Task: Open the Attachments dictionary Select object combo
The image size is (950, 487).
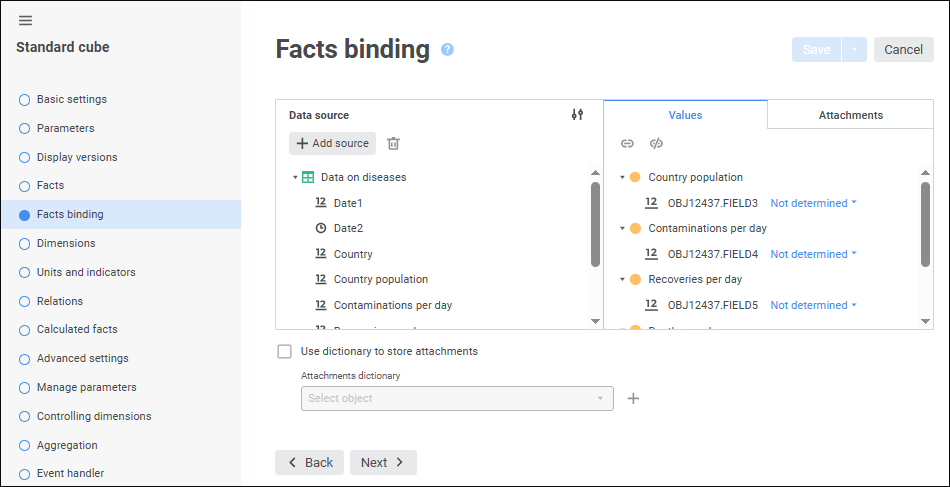Action: (x=457, y=398)
